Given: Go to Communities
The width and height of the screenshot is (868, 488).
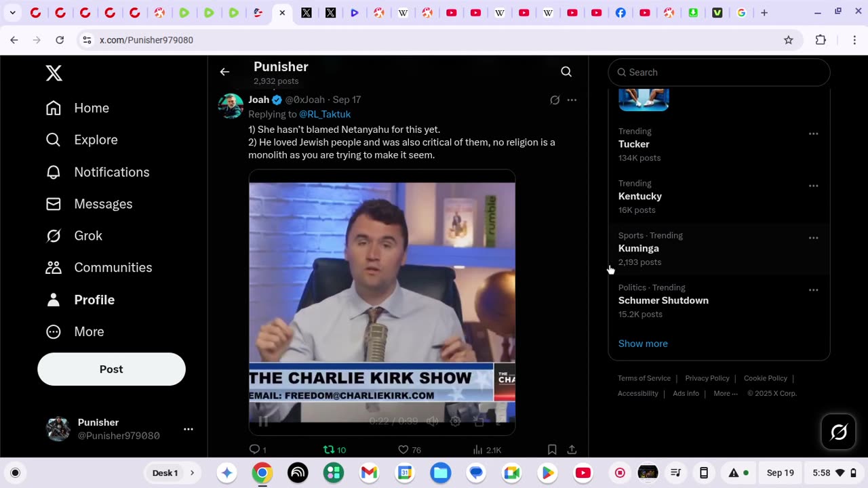Looking at the screenshot, I should [x=99, y=268].
